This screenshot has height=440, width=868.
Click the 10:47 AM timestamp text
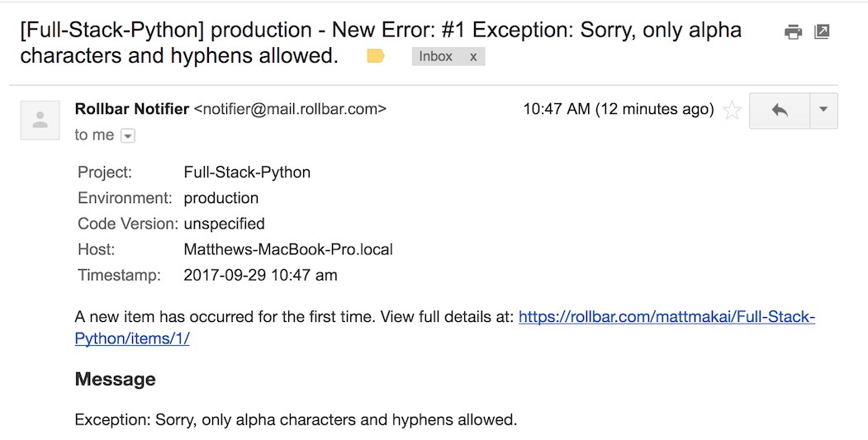(x=619, y=109)
